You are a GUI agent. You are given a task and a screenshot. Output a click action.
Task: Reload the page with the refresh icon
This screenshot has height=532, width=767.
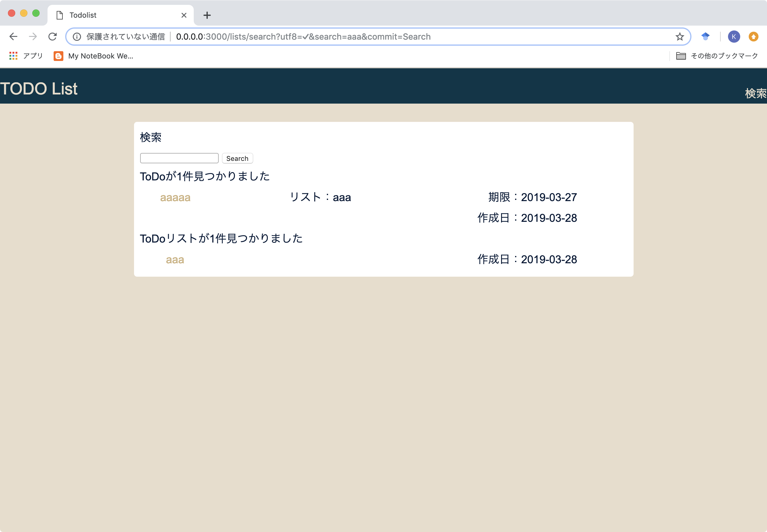52,37
